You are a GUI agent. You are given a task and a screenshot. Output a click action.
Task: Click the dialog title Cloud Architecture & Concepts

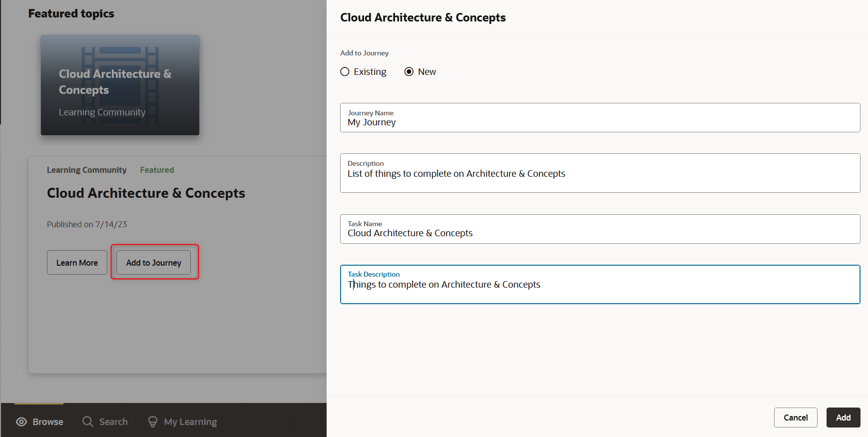click(423, 17)
